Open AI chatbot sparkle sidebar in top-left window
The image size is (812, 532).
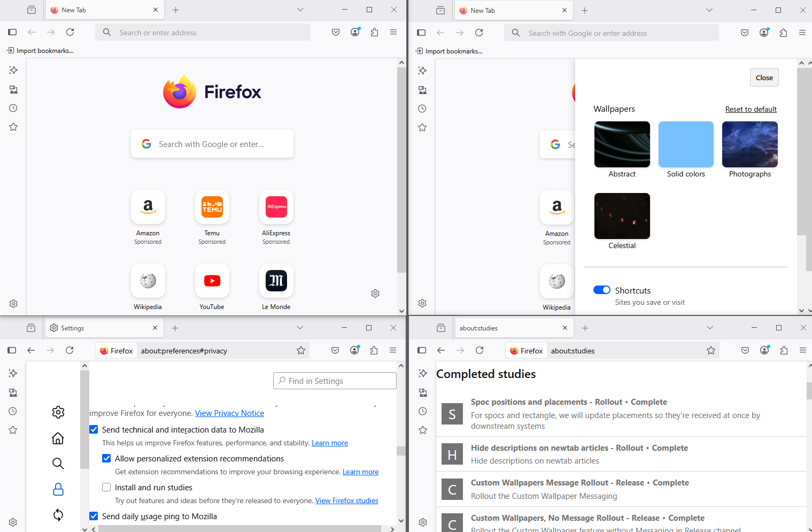[13, 70]
